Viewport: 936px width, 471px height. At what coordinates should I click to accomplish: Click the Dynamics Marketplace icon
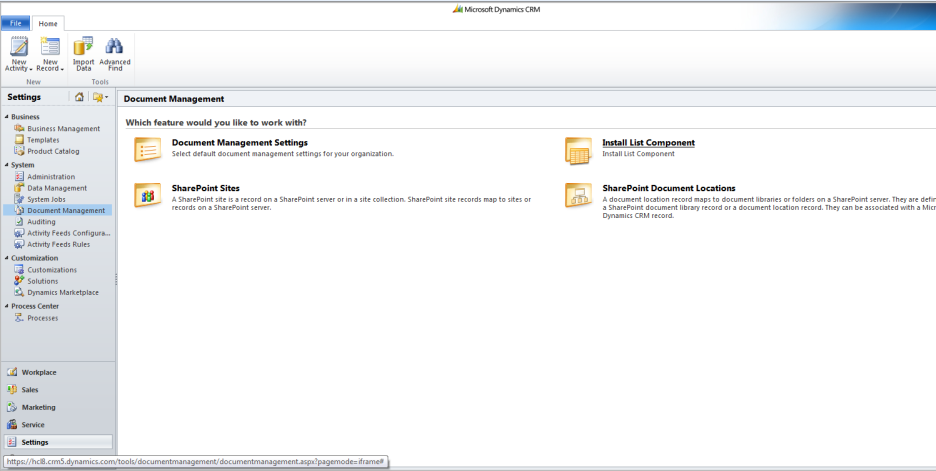[x=19, y=293]
